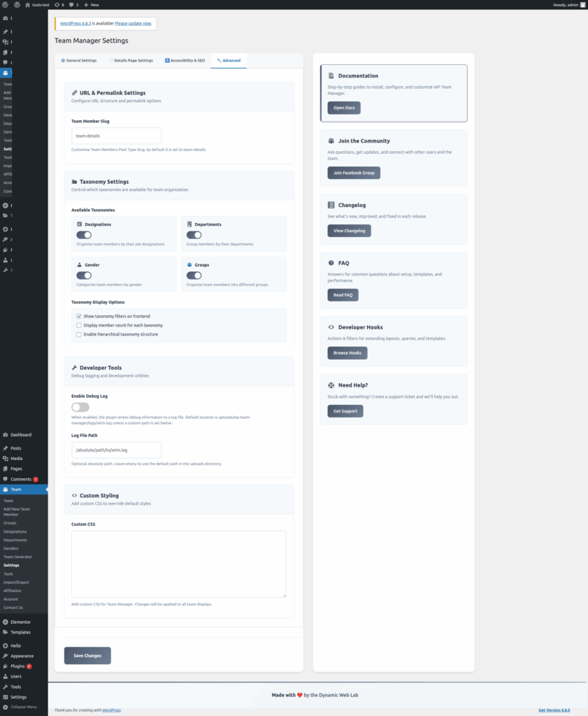Screen dimensions: 588x716
Task: Turn on the Enable Debug Log switch
Action: point(80,407)
